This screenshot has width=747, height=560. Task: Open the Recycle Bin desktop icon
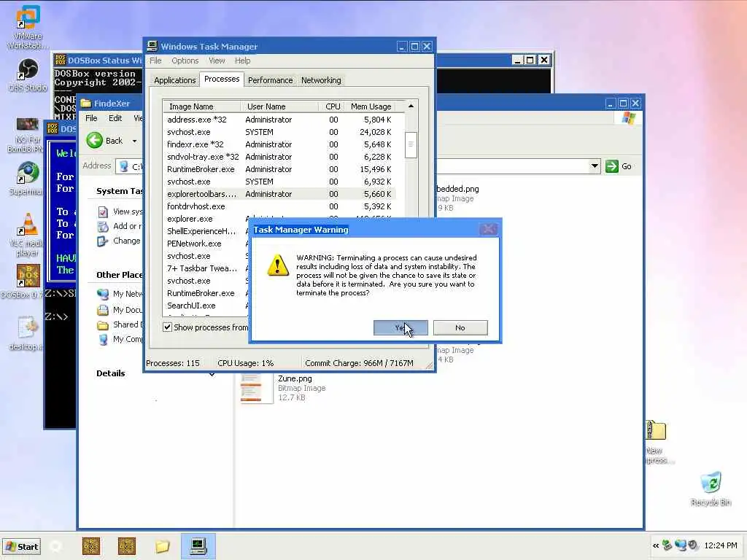(x=711, y=483)
